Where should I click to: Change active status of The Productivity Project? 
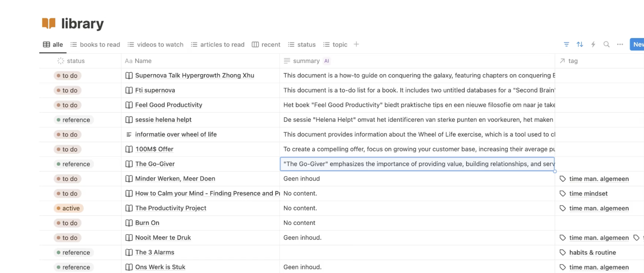(69, 208)
